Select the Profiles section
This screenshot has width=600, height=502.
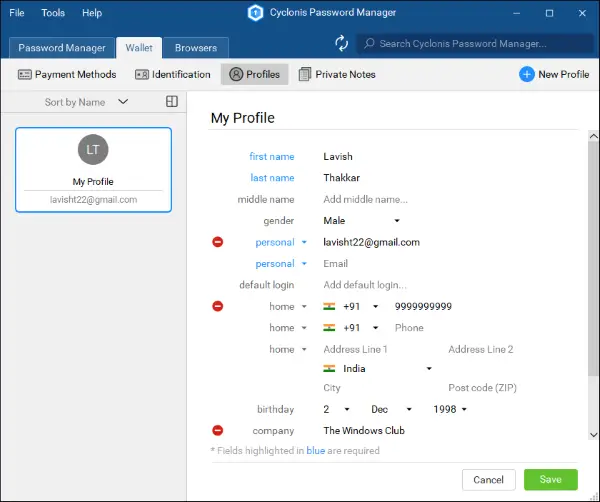[x=254, y=74]
